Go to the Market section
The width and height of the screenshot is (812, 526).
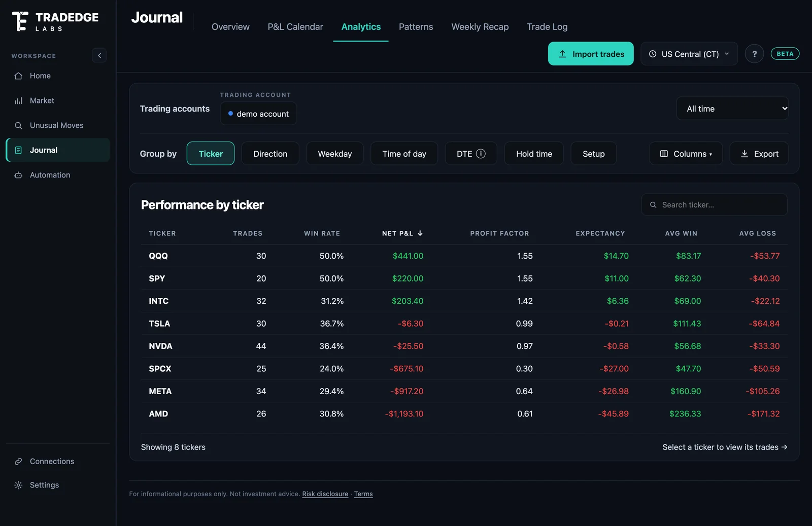[x=58, y=100]
